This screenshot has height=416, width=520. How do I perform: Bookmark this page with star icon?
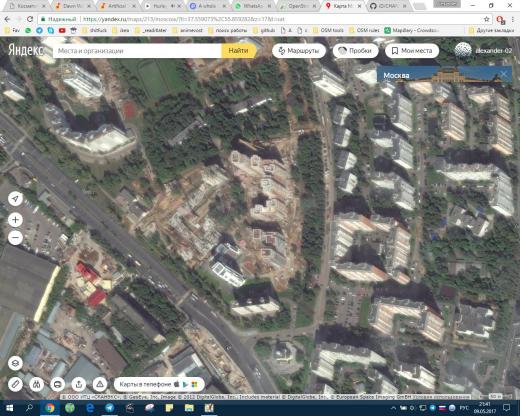pos(486,19)
